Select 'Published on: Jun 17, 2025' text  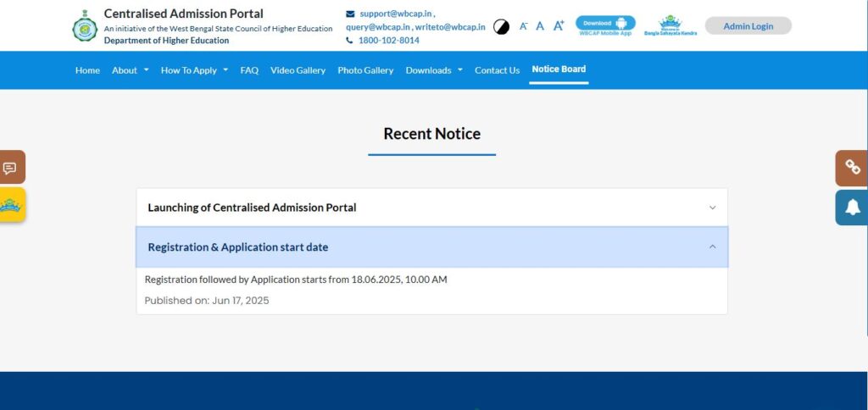point(207,301)
